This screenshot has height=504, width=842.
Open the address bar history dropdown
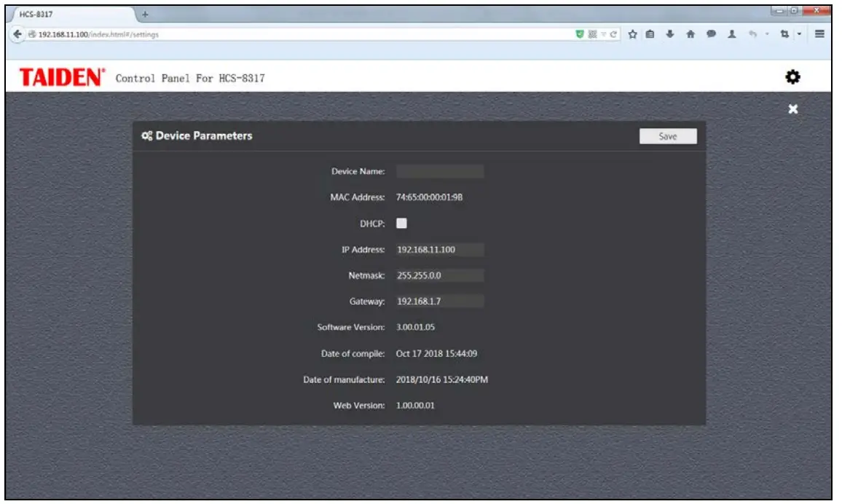(604, 34)
